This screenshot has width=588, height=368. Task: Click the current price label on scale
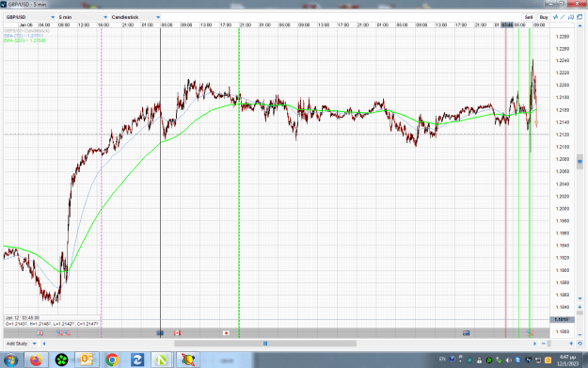coord(562,320)
